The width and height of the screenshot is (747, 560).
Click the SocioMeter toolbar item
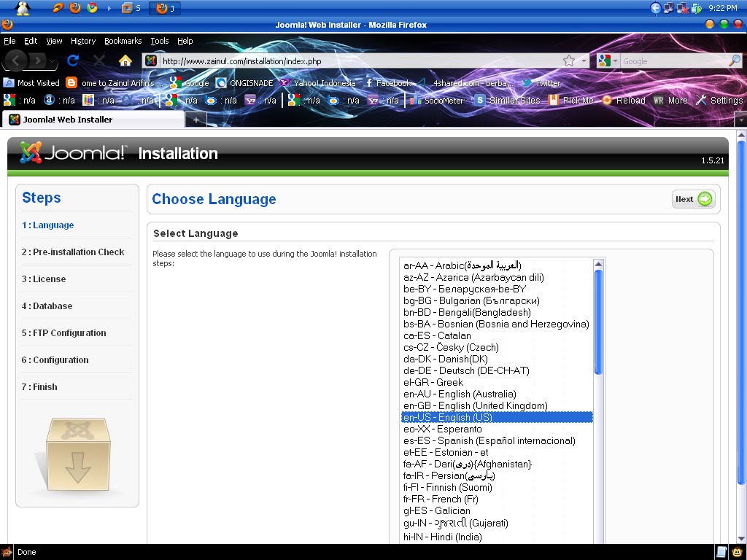(437, 101)
